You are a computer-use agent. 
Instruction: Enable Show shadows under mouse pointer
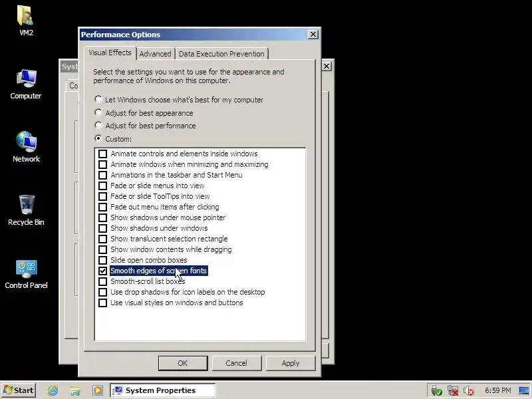click(x=103, y=218)
